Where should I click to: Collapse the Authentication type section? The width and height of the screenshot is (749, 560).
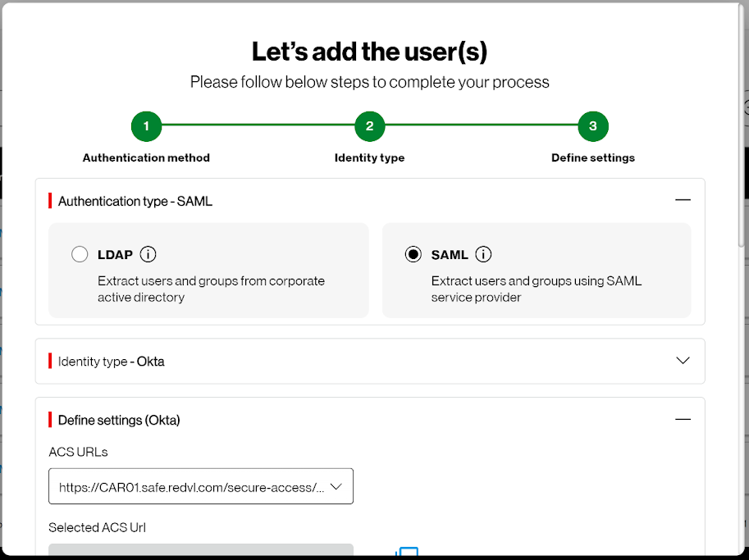(x=683, y=200)
